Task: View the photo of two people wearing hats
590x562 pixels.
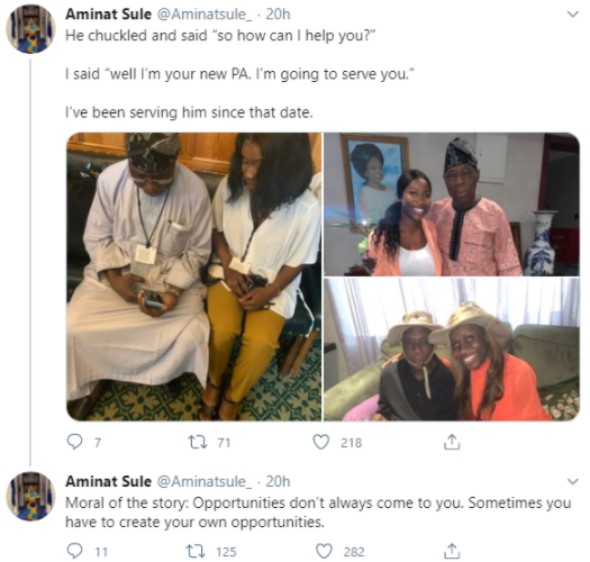Action: click(452, 349)
